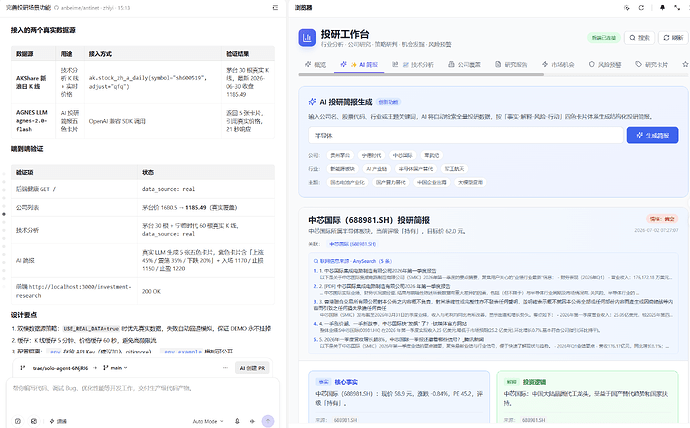Open the main branch dropdown
Image resolution: width=690 pixels, height=428 pixels.
point(115,368)
